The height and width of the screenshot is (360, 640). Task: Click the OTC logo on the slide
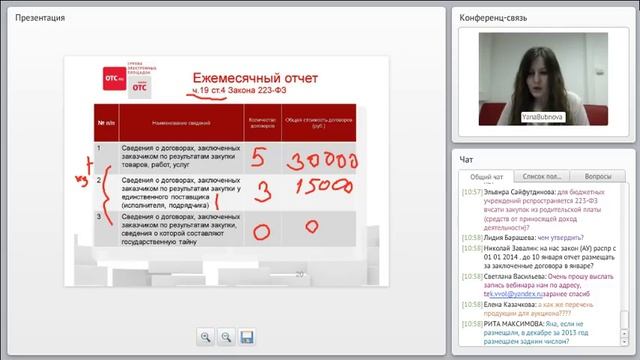tap(115, 78)
